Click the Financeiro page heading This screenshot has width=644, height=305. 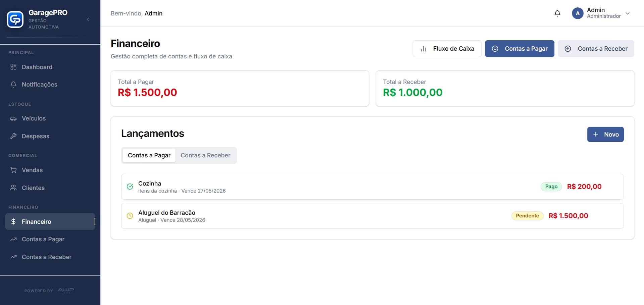click(135, 43)
